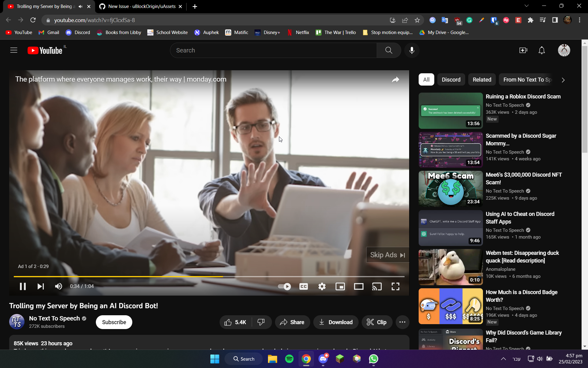588x368 pixels.
Task: Open the video's more actions menu
Action: pos(402,322)
